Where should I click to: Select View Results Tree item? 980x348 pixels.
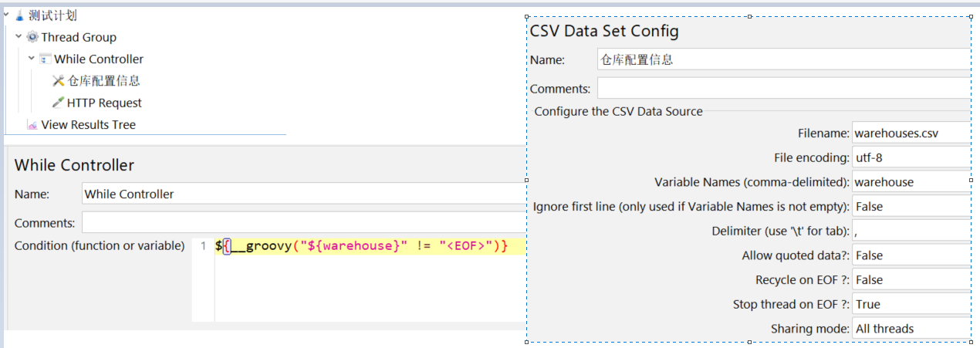pos(88,125)
